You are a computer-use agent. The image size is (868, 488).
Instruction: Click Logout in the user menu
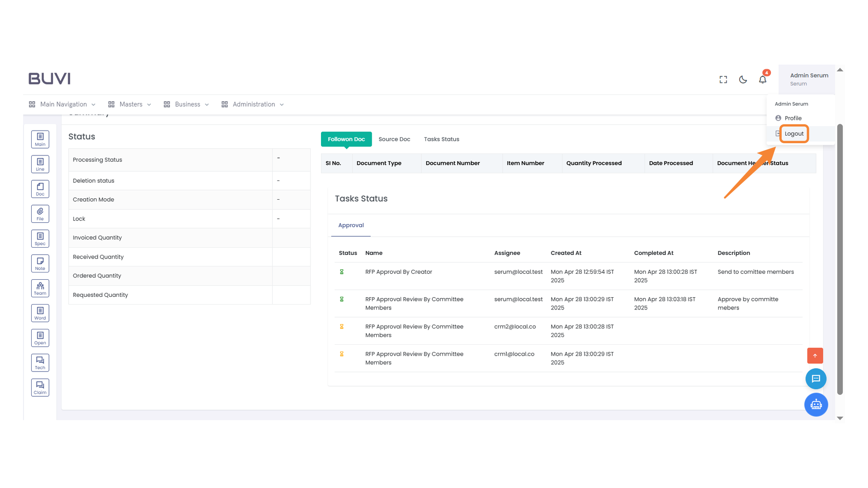click(794, 134)
